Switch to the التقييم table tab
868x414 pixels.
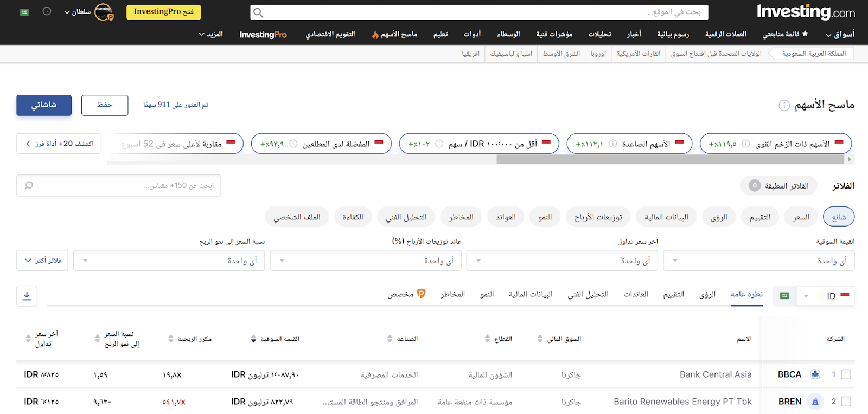[674, 294]
